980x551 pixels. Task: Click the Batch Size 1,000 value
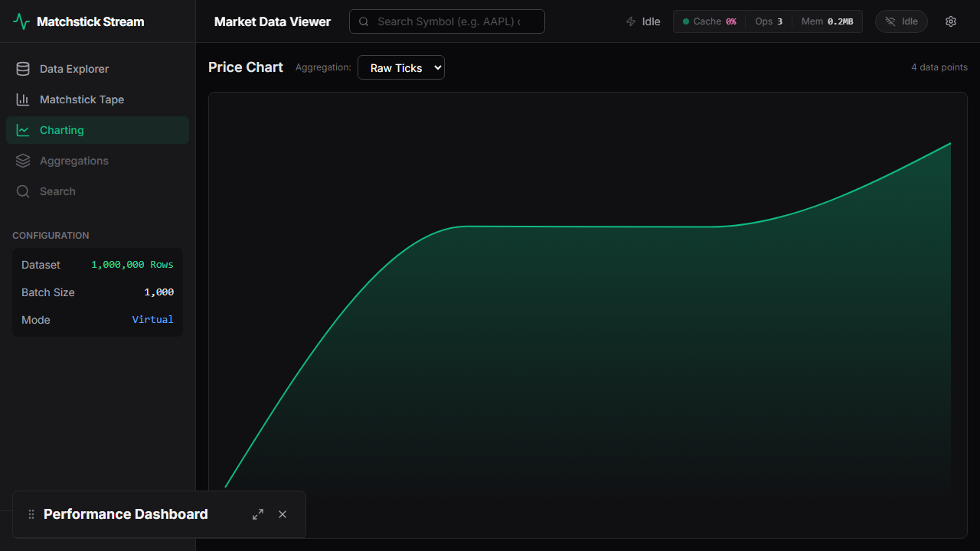[x=158, y=292]
